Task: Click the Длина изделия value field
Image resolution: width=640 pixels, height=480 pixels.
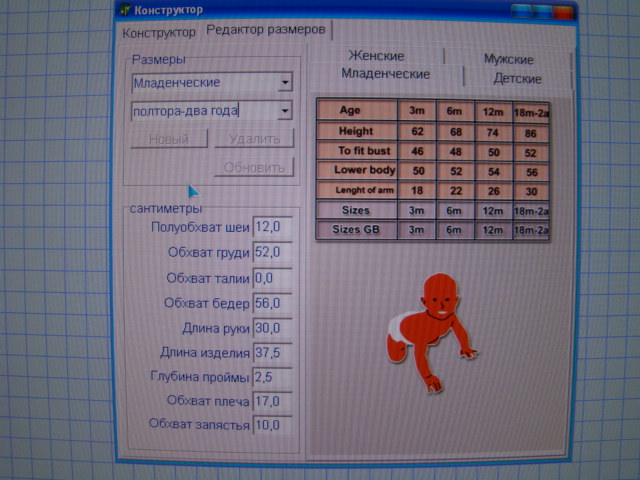Action: click(273, 353)
